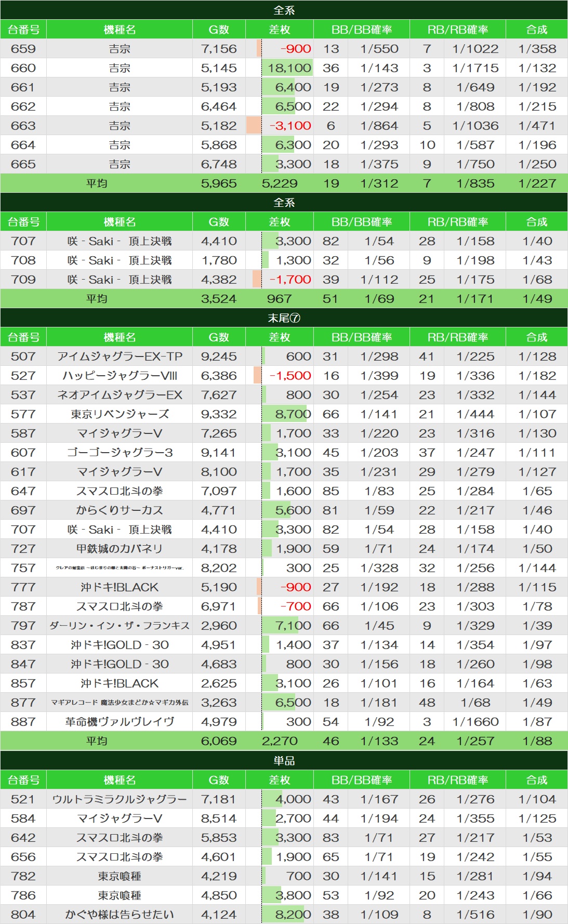Screen dimensions: 568x924
Task: Click the 末尾⑦ section title
Action: tap(284, 318)
